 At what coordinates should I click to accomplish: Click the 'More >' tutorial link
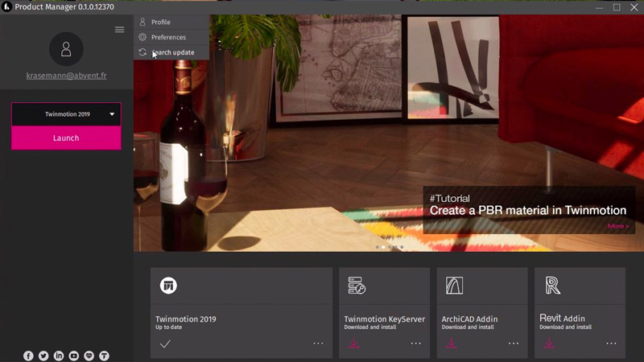point(618,226)
